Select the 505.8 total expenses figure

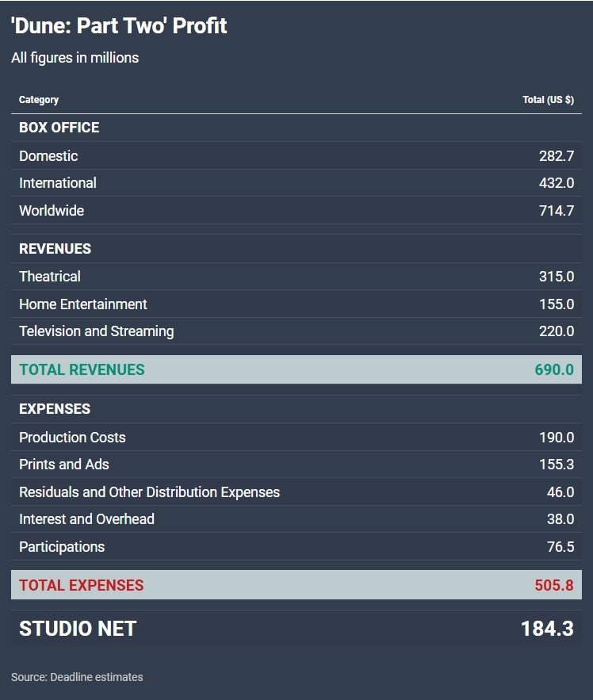[x=554, y=585]
